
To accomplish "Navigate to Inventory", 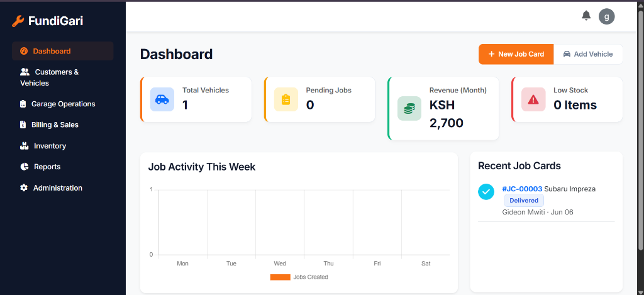I will [x=63, y=146].
